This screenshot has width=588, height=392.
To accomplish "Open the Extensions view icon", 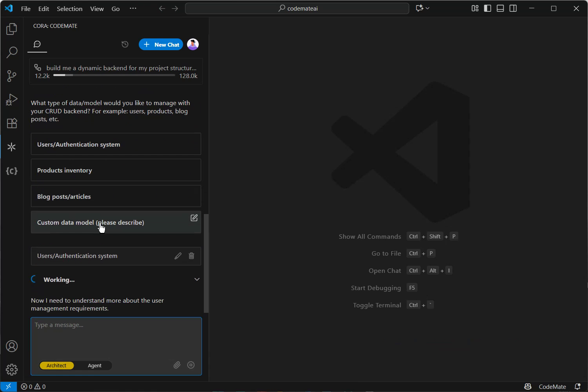I will (x=12, y=123).
